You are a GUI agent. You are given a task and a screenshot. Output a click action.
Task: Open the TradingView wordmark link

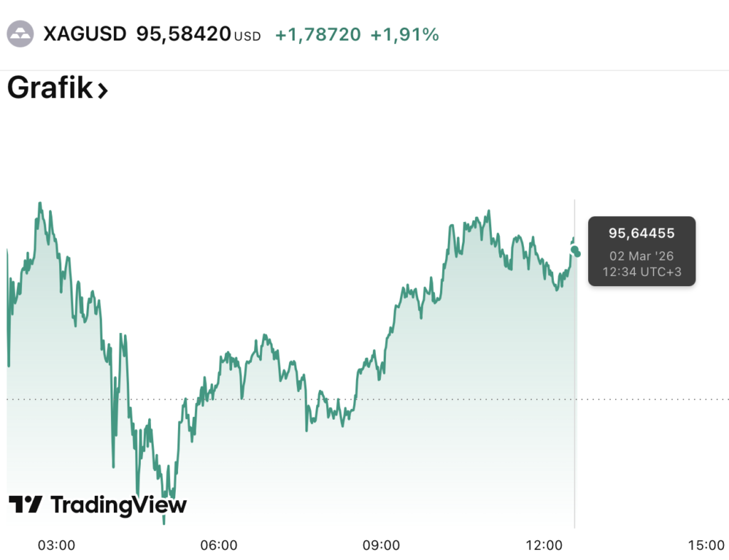(x=118, y=504)
